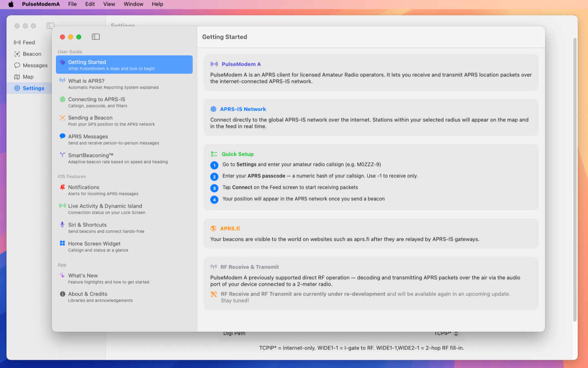Click the APRS.fi compass icon
Viewport: 588px width, 368px height.
[214, 229]
